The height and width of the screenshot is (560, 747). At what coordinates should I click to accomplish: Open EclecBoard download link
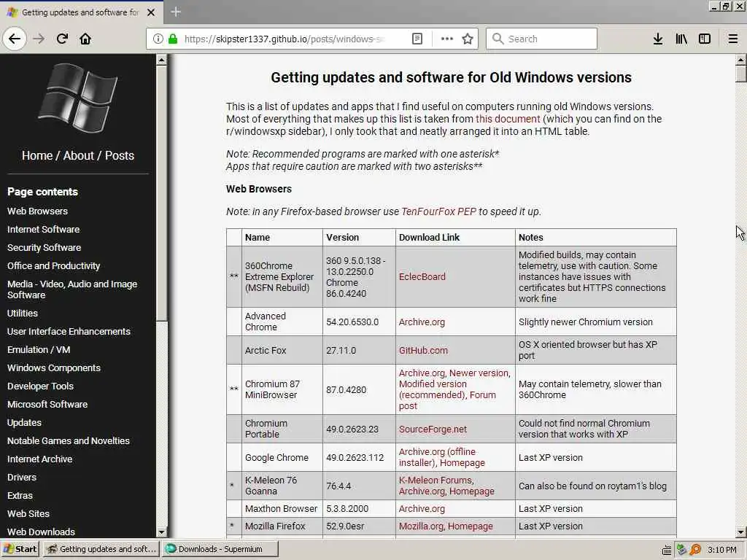click(x=422, y=276)
